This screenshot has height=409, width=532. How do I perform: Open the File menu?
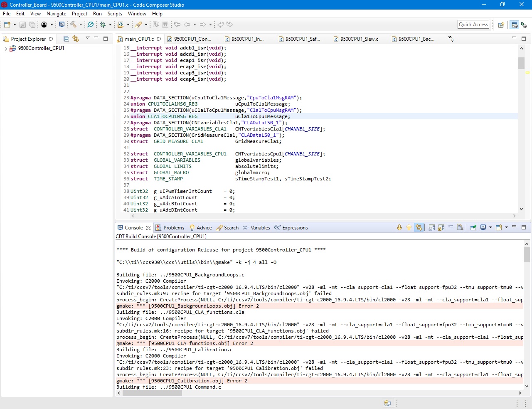(7, 14)
